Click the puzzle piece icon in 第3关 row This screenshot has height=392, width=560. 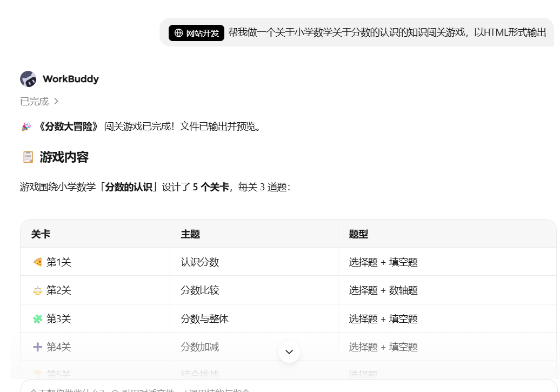[37, 319]
